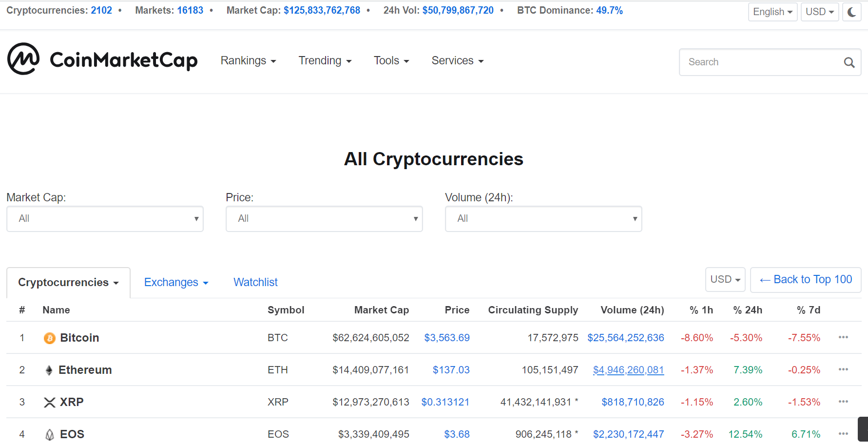The height and width of the screenshot is (445, 868).
Task: Sort by the % 7d column header
Action: tap(809, 310)
